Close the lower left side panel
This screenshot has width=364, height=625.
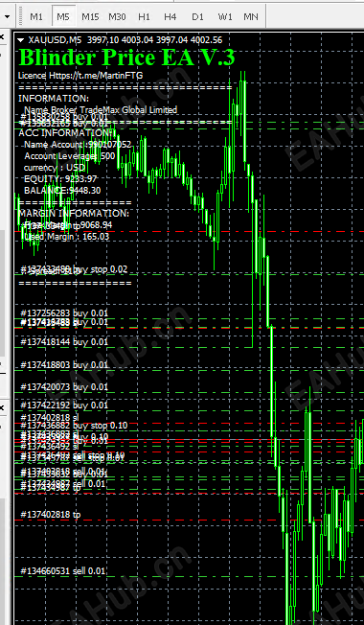pyautogui.click(x=2, y=407)
